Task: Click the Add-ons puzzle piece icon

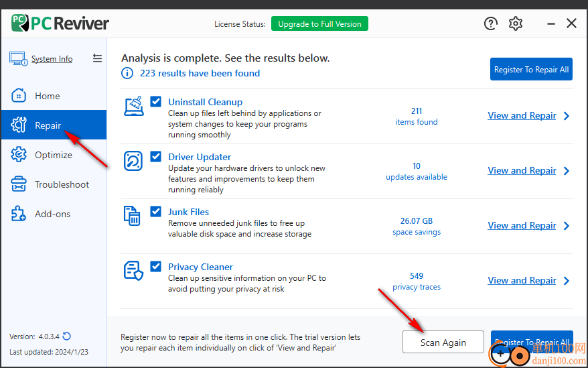Action: (18, 214)
